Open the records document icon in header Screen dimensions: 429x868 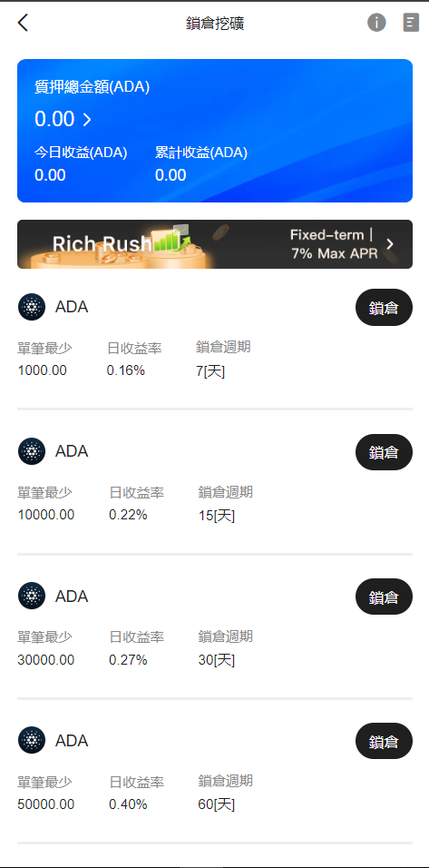click(x=411, y=23)
